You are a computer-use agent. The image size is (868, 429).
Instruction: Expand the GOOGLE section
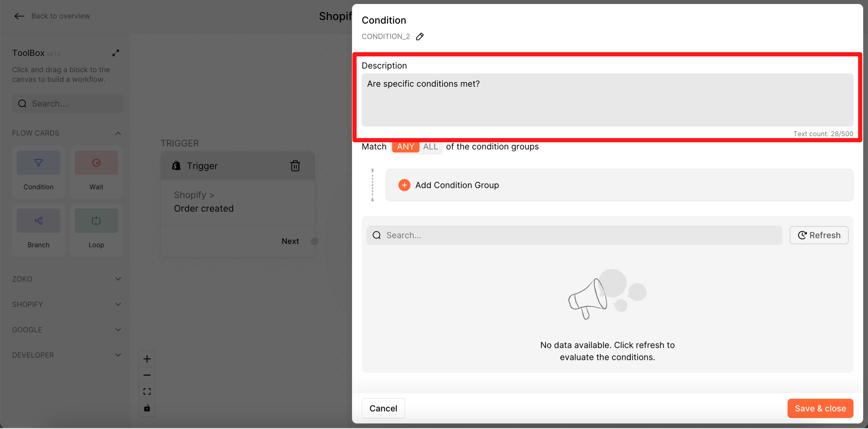coord(118,329)
